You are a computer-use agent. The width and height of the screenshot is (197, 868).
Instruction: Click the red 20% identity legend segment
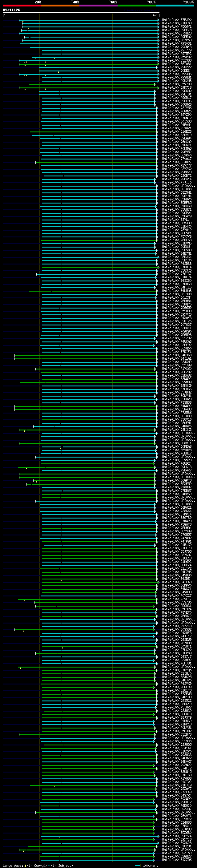point(22,6)
